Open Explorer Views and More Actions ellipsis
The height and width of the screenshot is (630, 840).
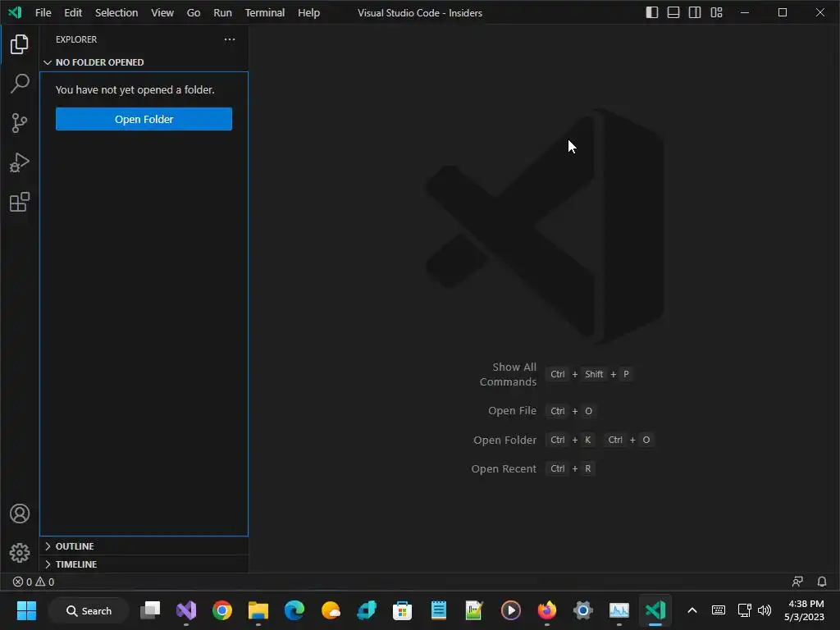tap(230, 39)
